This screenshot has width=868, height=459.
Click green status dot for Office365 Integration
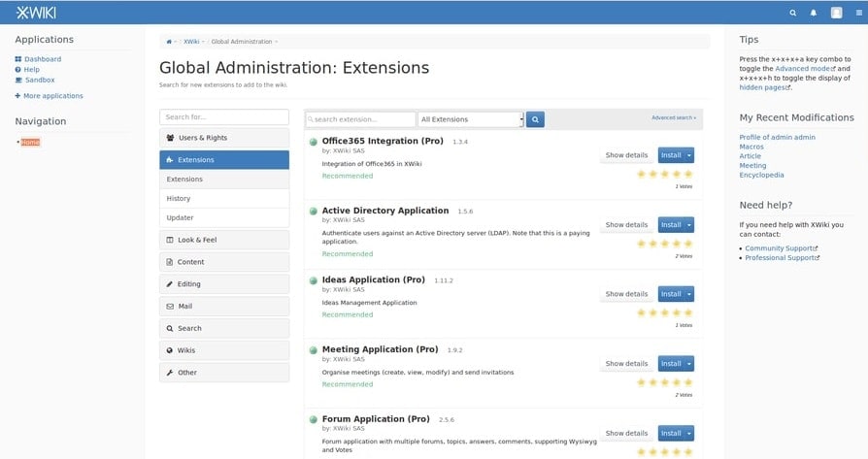[314, 142]
